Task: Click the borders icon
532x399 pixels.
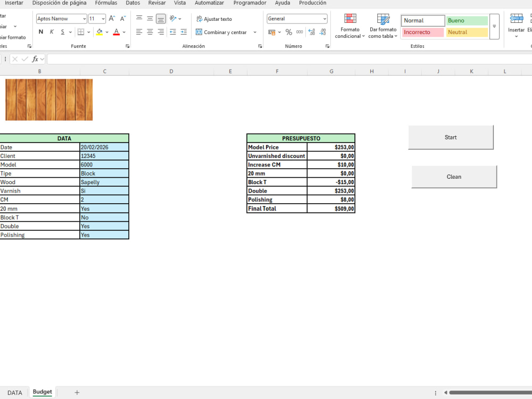Action: (x=81, y=32)
